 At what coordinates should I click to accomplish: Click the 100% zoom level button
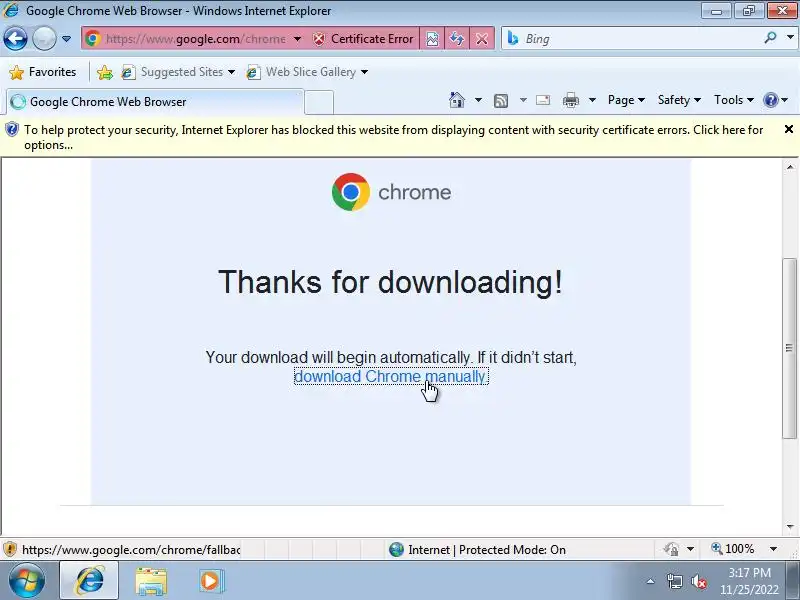tap(733, 549)
